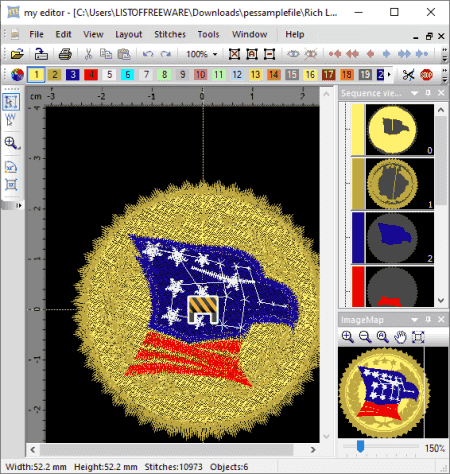This screenshot has height=474, width=450.
Task: Click the frame icon with minus bar
Action: [x=269, y=54]
